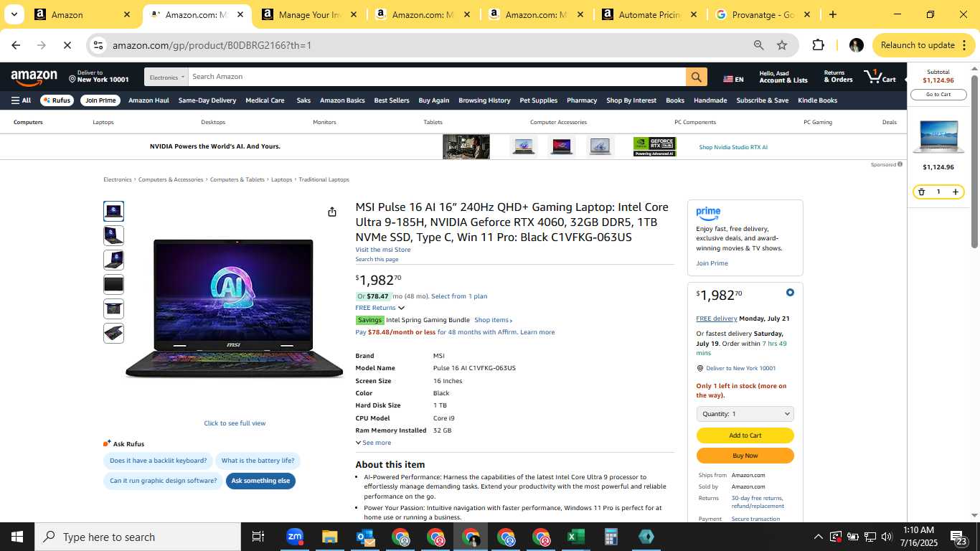Click the browser zoom magnifier icon
980x551 pixels.
coord(758,45)
